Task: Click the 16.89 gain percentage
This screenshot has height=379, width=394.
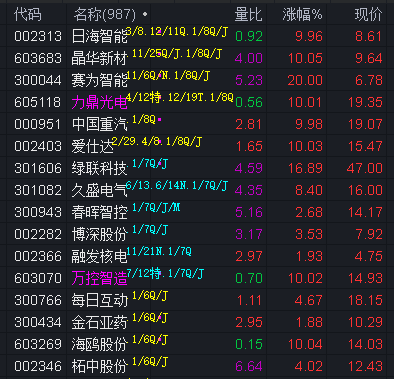Action: (305, 168)
